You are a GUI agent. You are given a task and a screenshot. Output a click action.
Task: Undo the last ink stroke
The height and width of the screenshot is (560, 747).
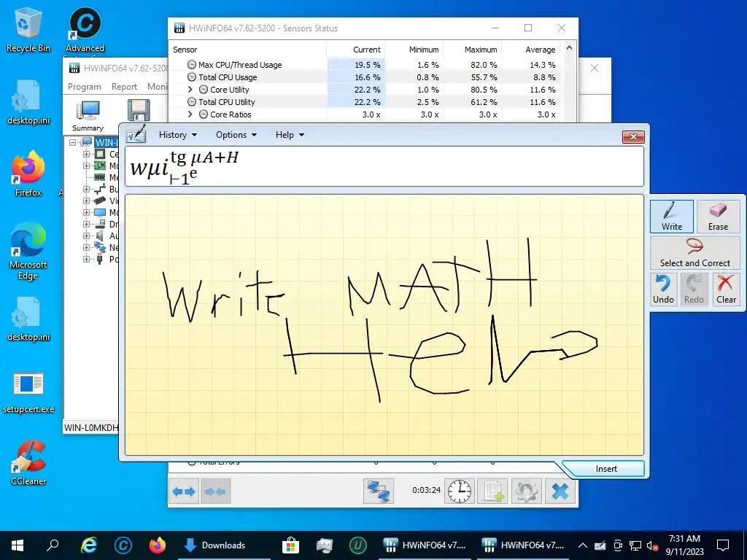[663, 289]
